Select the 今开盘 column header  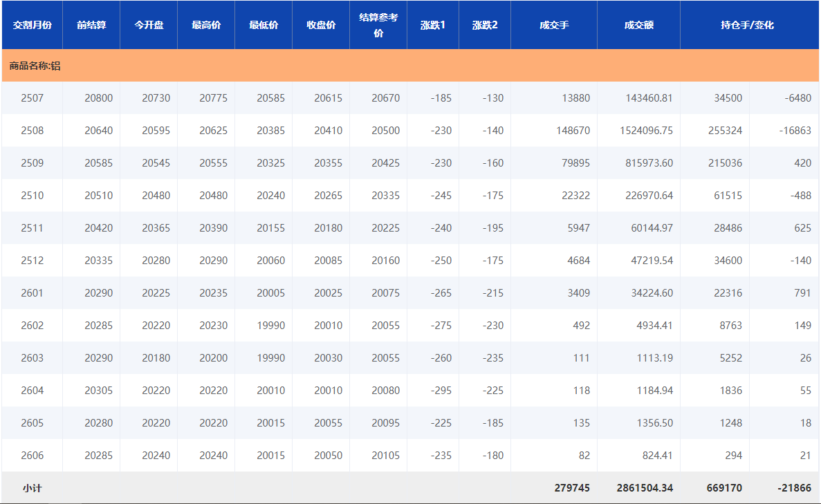149,25
